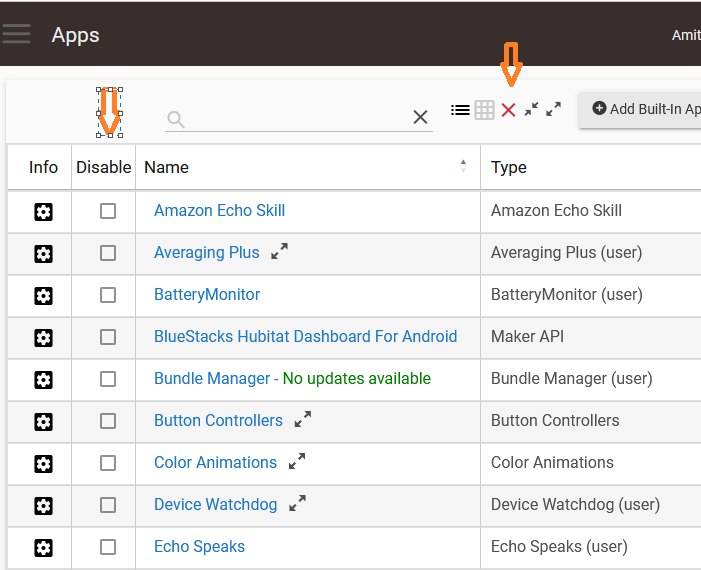Tick Disable checkbox for Bundle Manager

[108, 379]
